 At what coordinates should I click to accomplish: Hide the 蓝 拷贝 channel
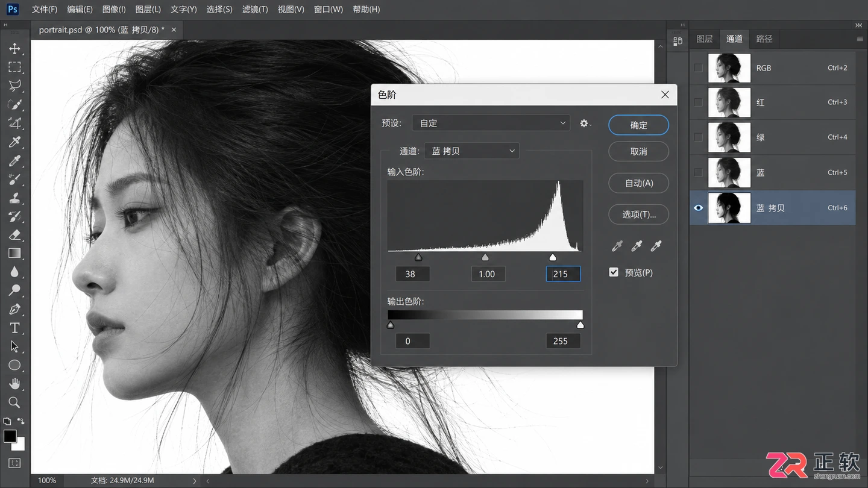click(698, 208)
